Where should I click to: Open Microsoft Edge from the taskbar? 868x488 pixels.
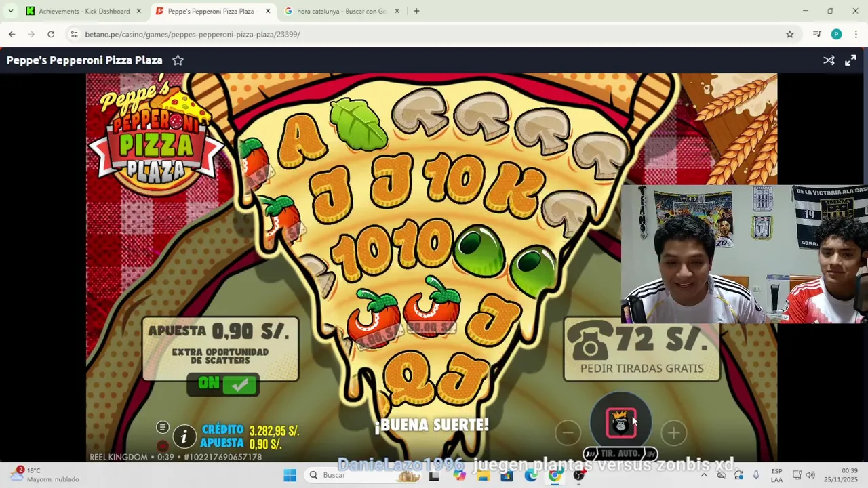click(531, 475)
